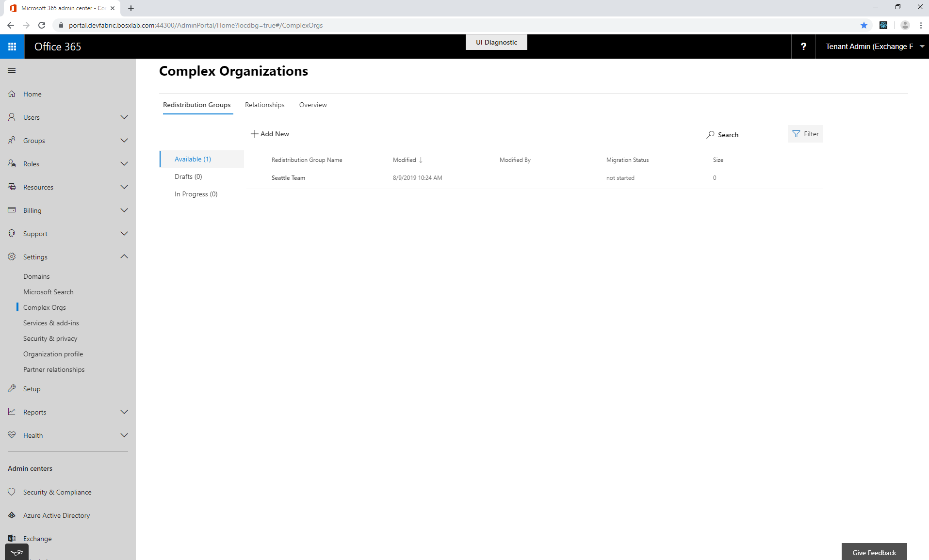
Task: Sort by Redistribution Group Name column
Action: tap(307, 160)
